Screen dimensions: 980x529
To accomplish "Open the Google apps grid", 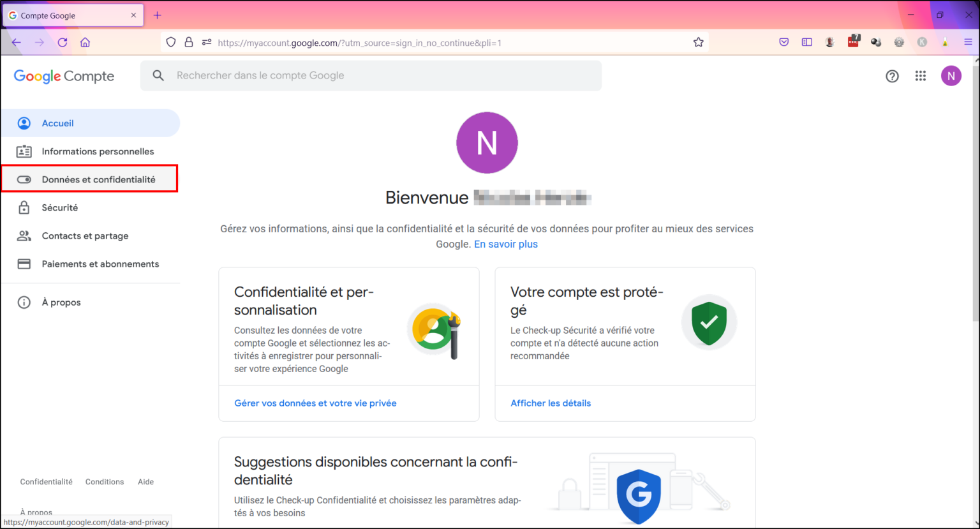I will point(920,76).
